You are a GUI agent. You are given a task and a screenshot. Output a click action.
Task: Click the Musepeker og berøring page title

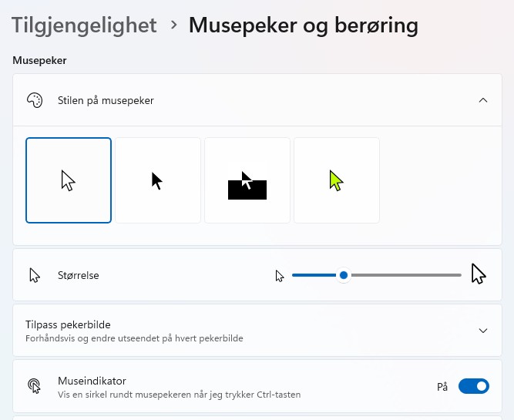point(304,25)
